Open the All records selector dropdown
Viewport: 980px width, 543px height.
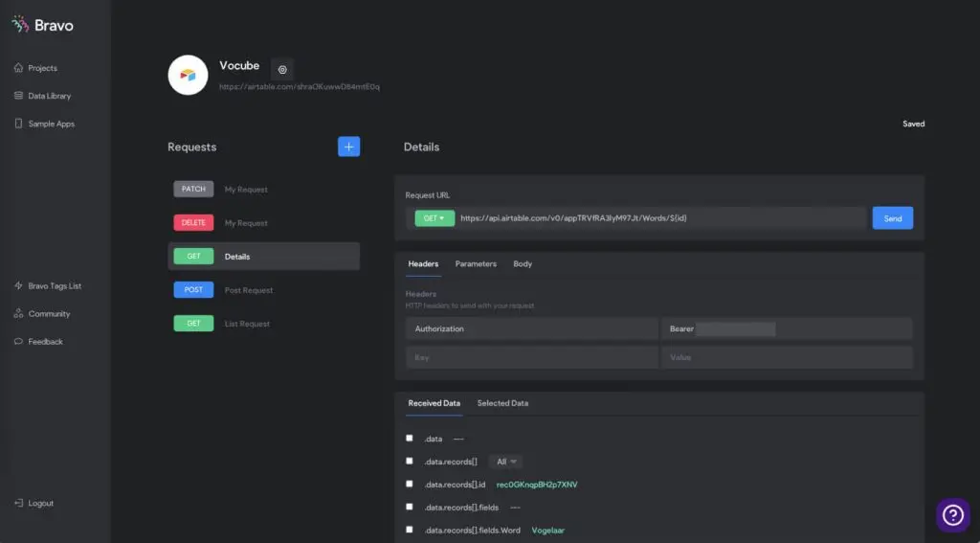(505, 462)
